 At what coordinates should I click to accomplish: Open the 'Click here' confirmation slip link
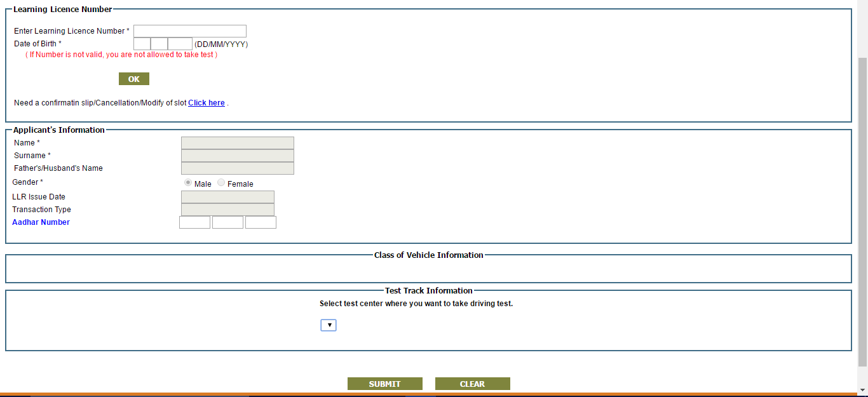206,102
